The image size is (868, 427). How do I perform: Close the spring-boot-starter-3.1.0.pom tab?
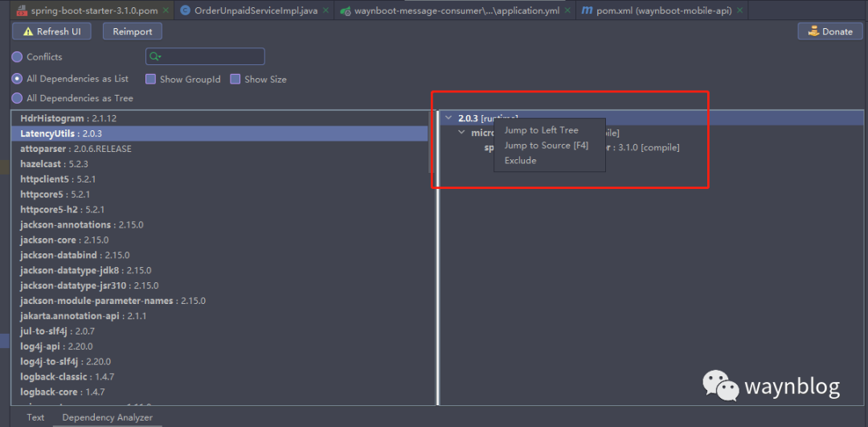(x=166, y=10)
